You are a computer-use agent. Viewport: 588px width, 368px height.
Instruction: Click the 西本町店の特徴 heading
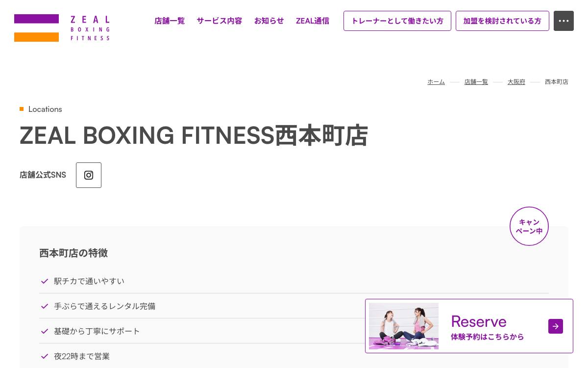[x=73, y=253]
